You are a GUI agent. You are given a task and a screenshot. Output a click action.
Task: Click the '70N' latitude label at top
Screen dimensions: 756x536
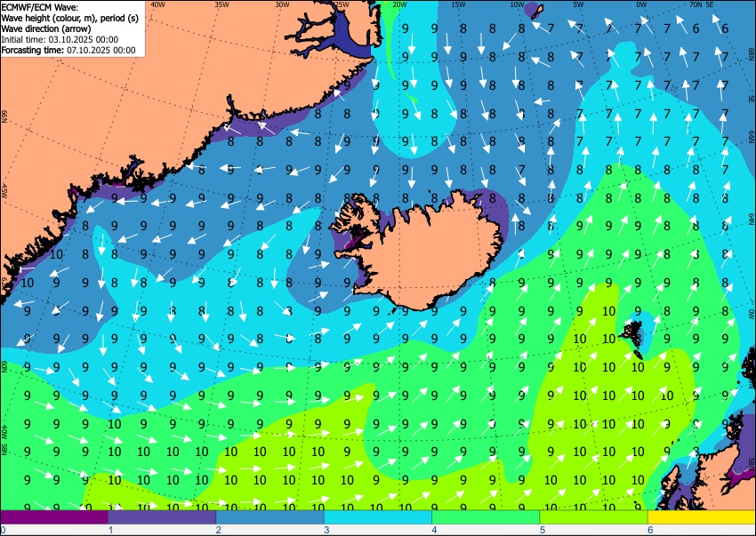pos(696,4)
